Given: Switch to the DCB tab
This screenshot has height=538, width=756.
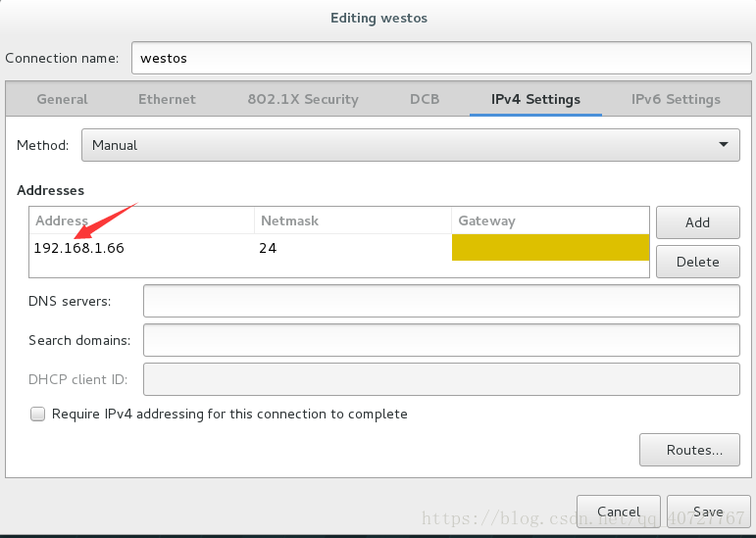Looking at the screenshot, I should tap(425, 99).
